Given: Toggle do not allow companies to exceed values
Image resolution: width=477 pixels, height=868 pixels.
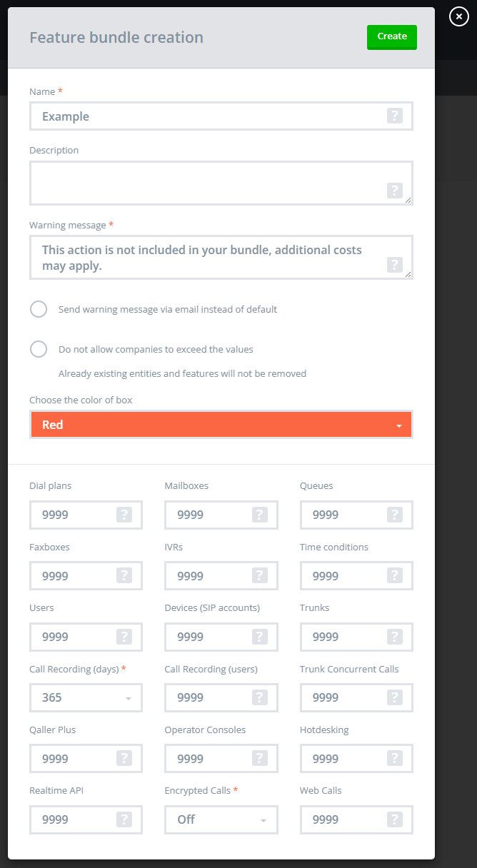Looking at the screenshot, I should pos(39,349).
